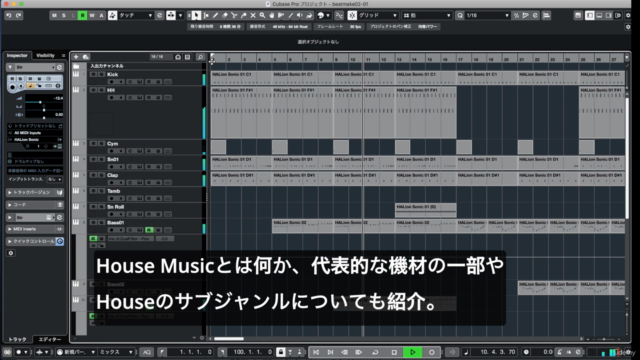This screenshot has width=640, height=360.
Task: Click bar 17 on the ruler
Action: click(460, 59)
